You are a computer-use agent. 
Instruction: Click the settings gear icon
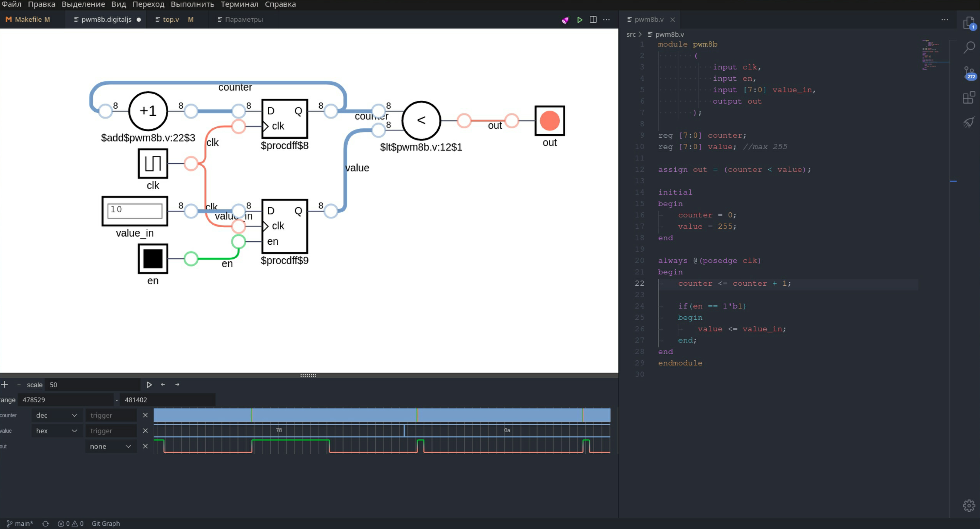coord(969,505)
